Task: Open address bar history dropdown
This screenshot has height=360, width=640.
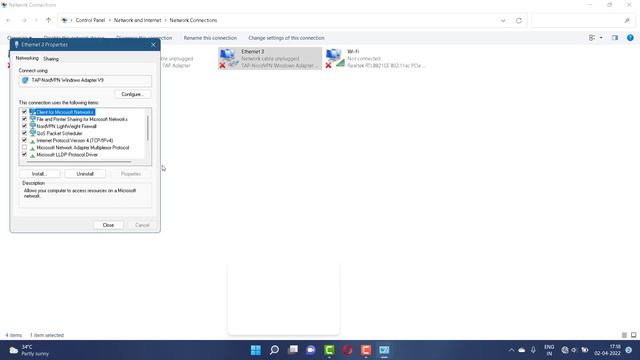Action: [503, 20]
